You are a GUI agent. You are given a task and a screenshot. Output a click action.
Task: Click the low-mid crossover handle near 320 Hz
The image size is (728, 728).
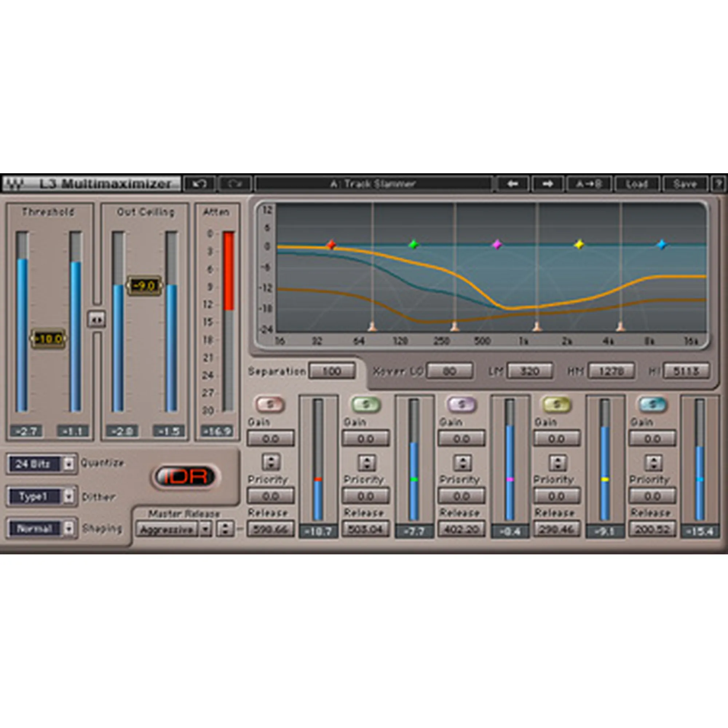click(455, 326)
